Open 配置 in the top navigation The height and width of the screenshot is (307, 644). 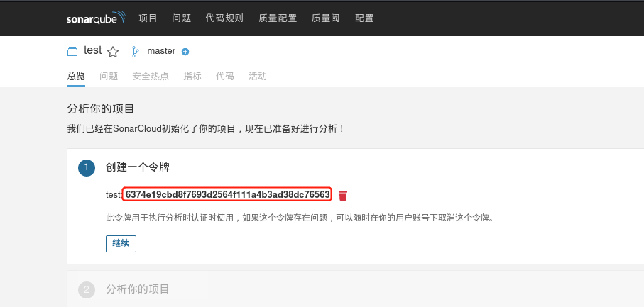click(x=364, y=18)
